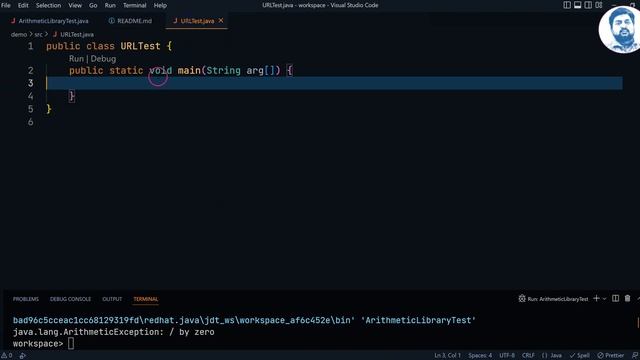Open customize layout icon

point(599,5)
